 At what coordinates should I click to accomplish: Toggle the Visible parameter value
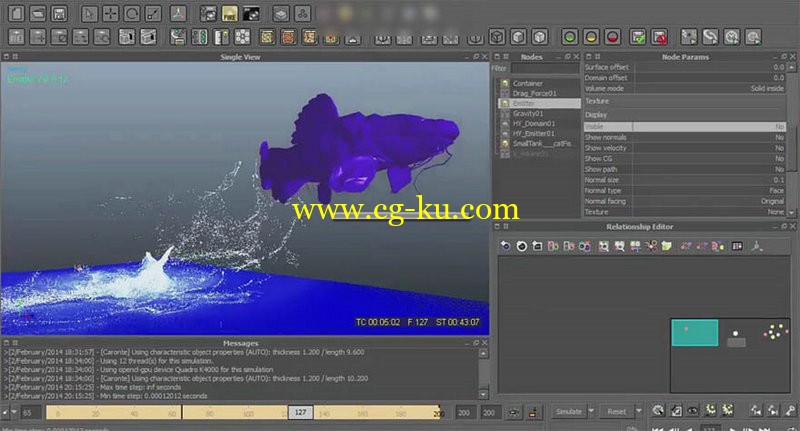(709, 126)
